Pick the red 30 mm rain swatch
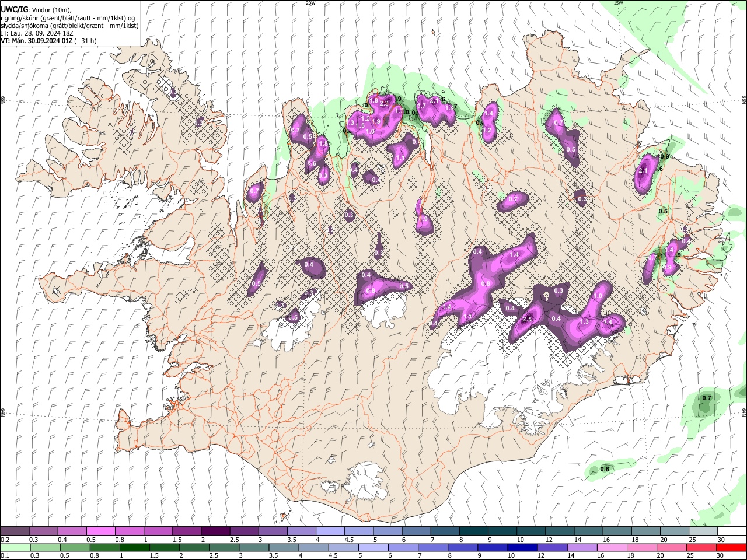Screen dimensions: 747x560 pyautogui.click(x=731, y=548)
